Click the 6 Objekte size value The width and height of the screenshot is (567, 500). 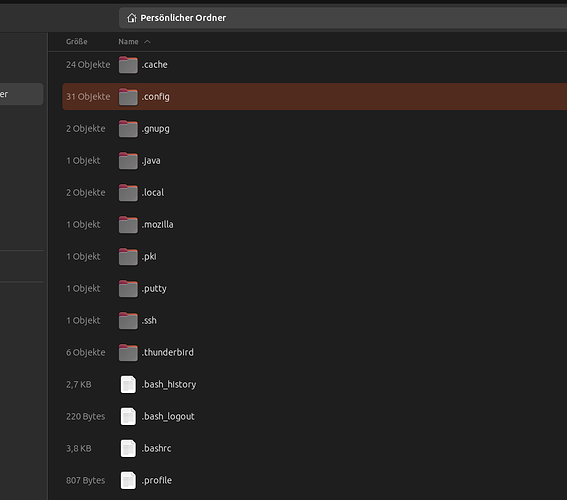tap(86, 352)
